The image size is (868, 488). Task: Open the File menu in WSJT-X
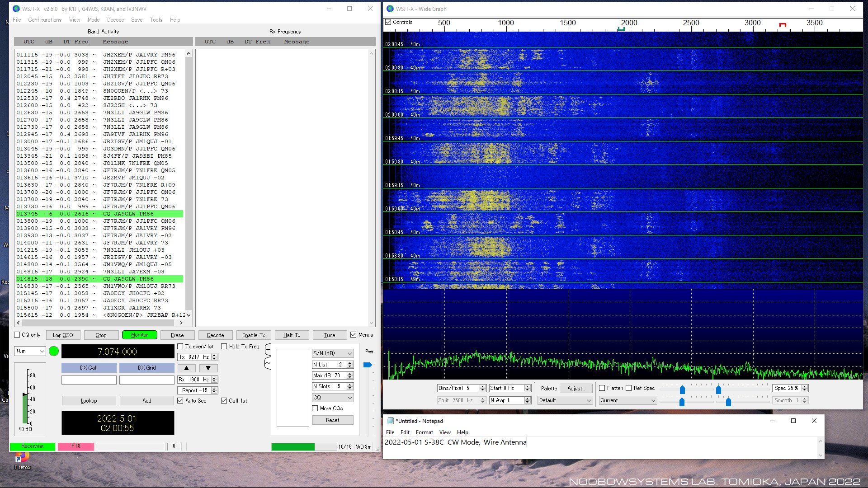tap(17, 20)
